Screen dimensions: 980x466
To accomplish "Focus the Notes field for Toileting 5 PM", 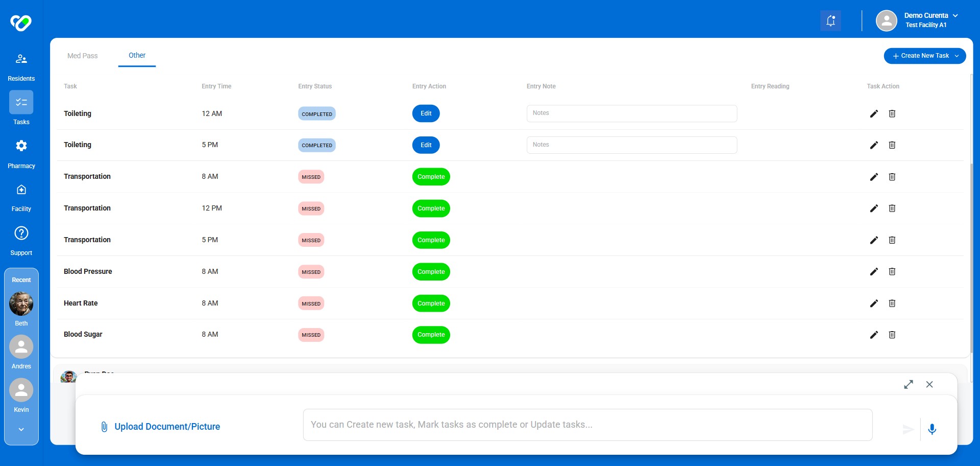I will [x=631, y=145].
